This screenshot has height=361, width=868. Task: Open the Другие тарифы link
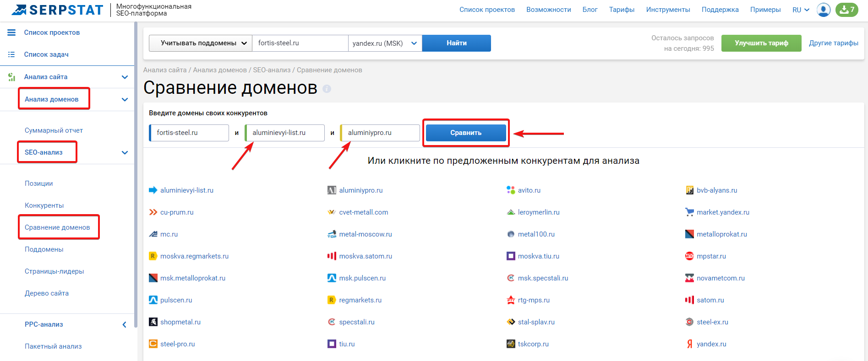pyautogui.click(x=834, y=43)
